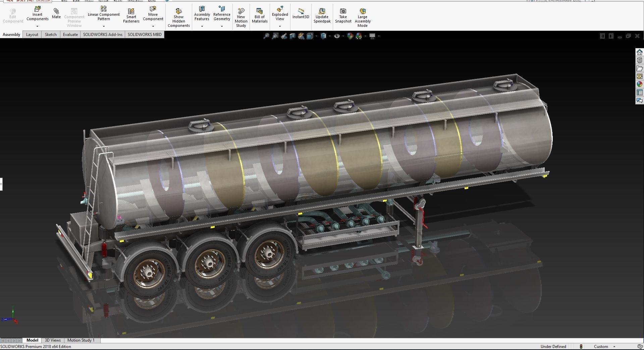Click the tab scroll arrows at bottom left
This screenshot has height=350, width=644.
tap(11, 340)
